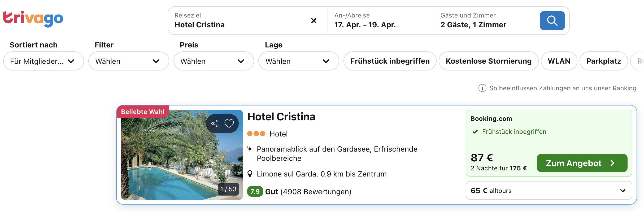The image size is (644, 212).
Task: Expand the 65 € alltours offer list
Action: coord(549,191)
